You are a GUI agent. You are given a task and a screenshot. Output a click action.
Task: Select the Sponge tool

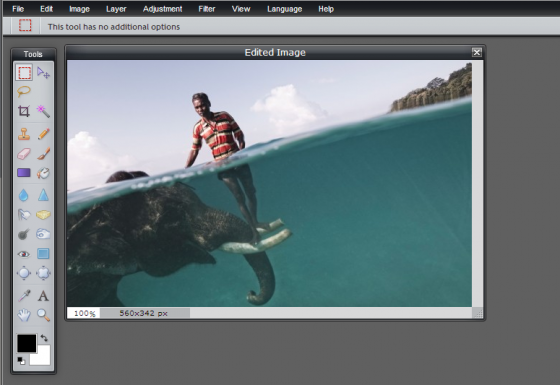(43, 215)
